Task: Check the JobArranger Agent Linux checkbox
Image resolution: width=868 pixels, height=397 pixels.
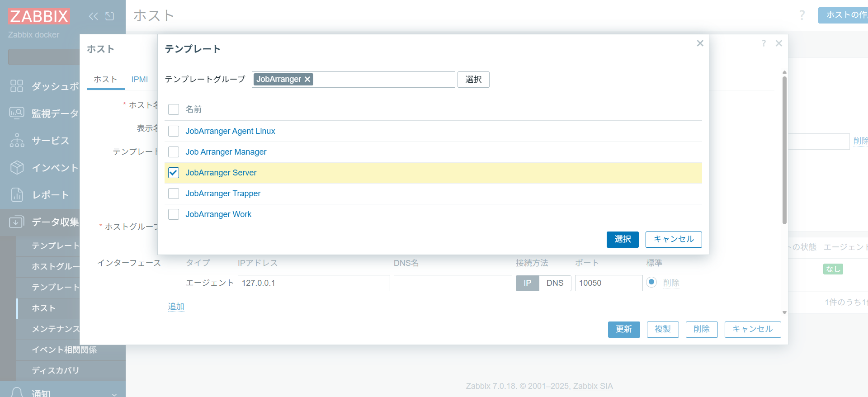Action: click(174, 131)
